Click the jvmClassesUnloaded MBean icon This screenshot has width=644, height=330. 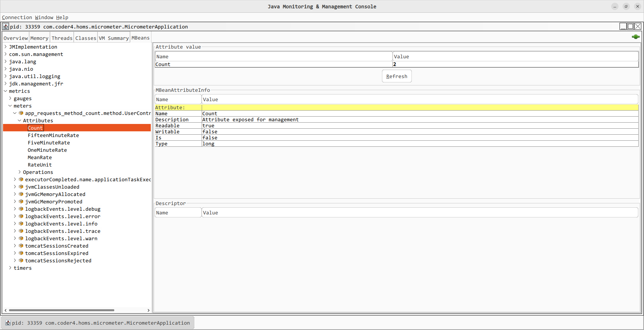pyautogui.click(x=21, y=187)
